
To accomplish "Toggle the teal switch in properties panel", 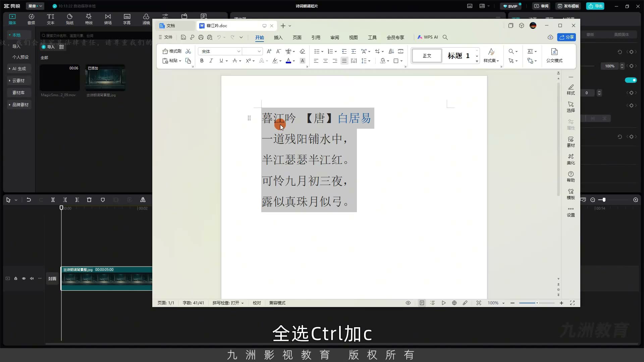I will 631,80.
